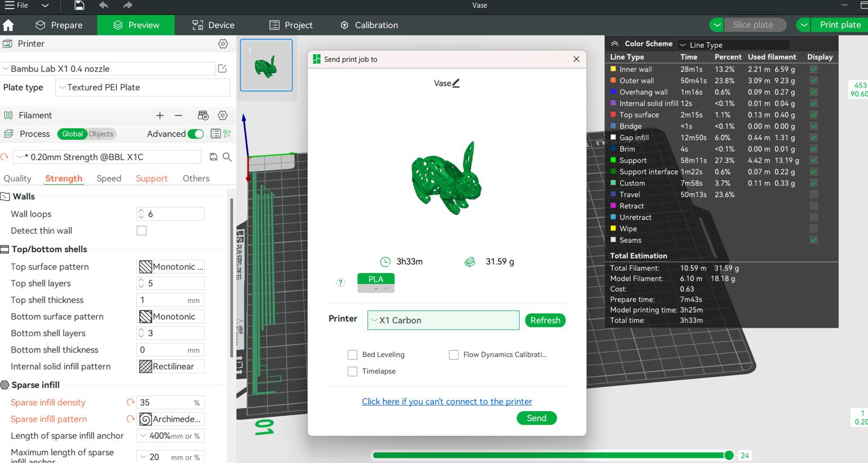Screen dimensions: 868x463
Task: Select Global process mode
Action: [72, 134]
